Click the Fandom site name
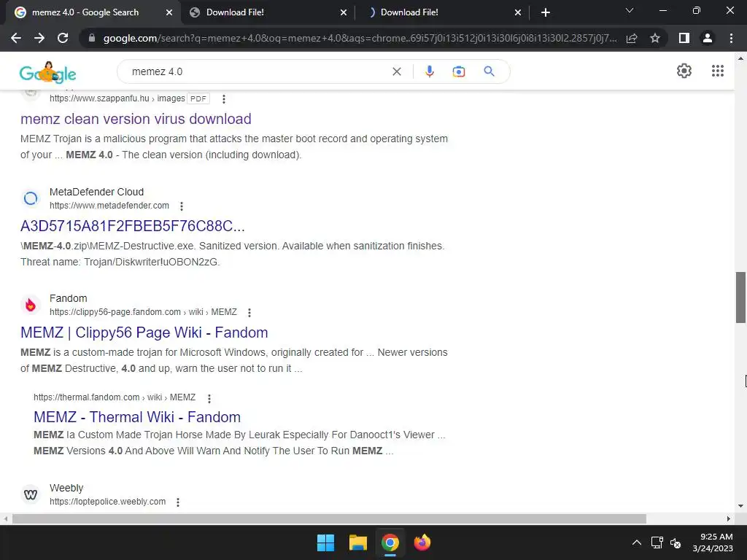Screen dimensions: 747x560 pos(68,298)
